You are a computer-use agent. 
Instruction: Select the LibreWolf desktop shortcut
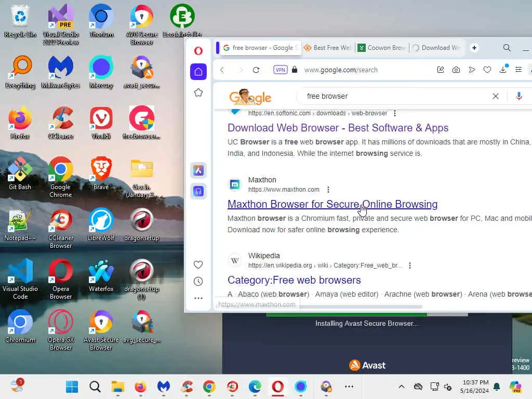click(101, 224)
